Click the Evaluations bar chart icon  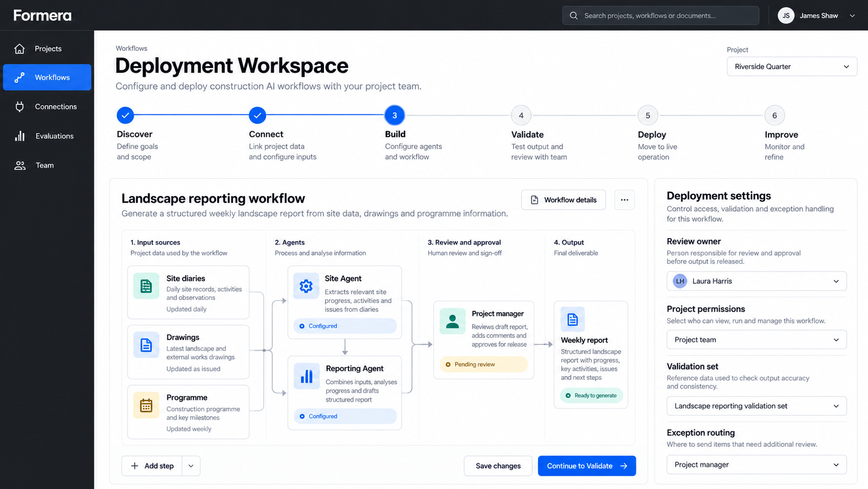tap(20, 136)
